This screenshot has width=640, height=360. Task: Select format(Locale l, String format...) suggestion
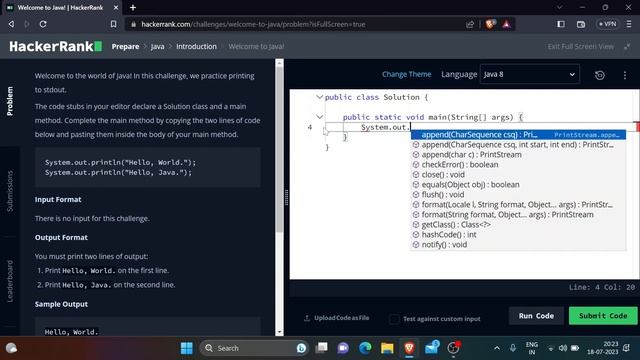tap(518, 204)
